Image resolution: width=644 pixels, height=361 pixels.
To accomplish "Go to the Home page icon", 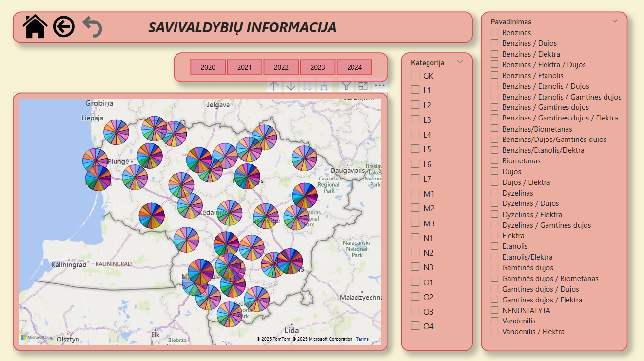I will pyautogui.click(x=35, y=26).
